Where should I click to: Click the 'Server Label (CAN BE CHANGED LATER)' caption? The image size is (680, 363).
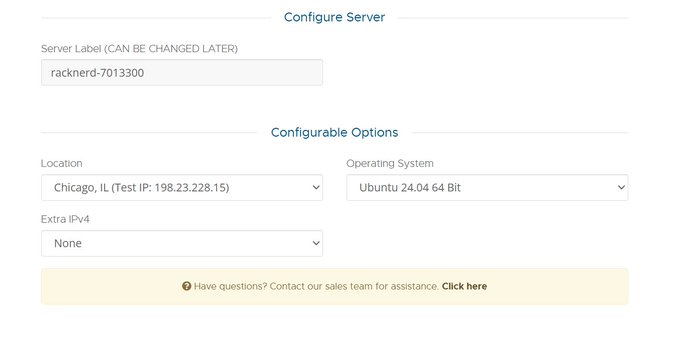tap(139, 49)
